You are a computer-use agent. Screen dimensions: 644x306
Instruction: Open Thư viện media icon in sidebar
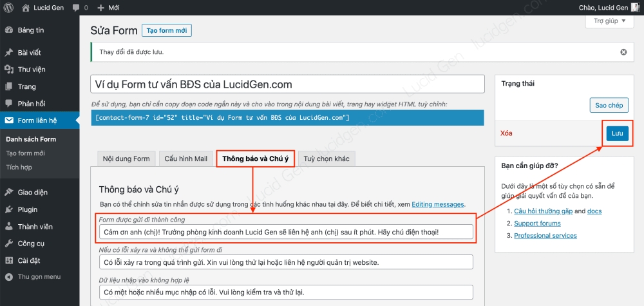(x=8, y=70)
